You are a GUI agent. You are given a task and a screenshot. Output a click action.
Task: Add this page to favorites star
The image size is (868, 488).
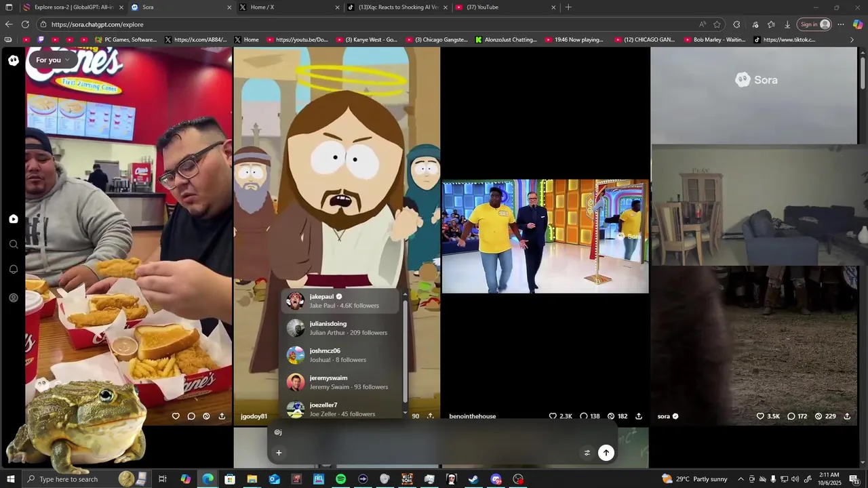point(717,24)
